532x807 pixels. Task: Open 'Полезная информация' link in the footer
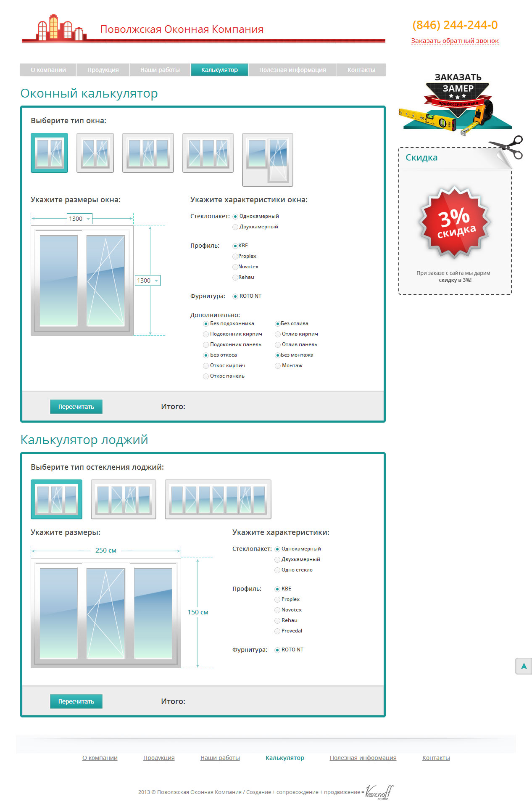(363, 758)
